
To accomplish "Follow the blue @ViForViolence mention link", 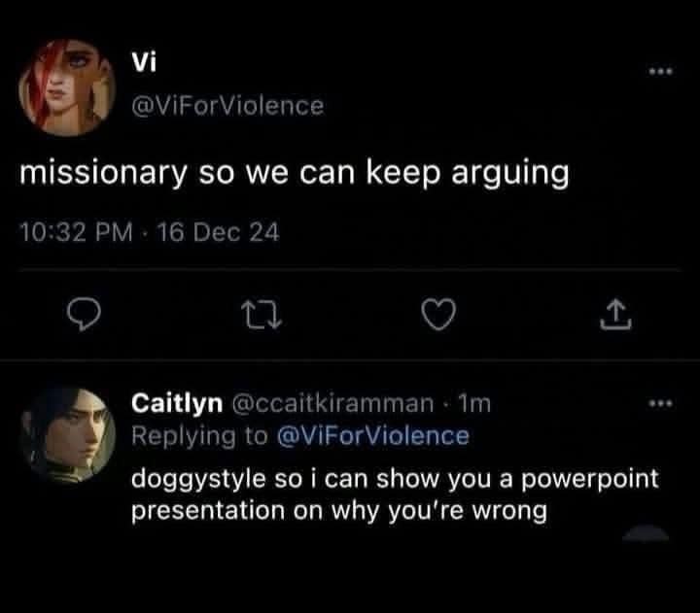I will [x=373, y=436].
